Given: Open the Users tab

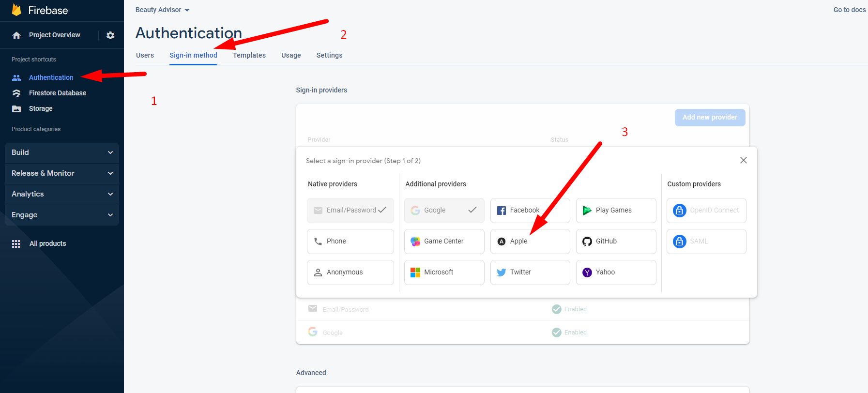Looking at the screenshot, I should [145, 55].
